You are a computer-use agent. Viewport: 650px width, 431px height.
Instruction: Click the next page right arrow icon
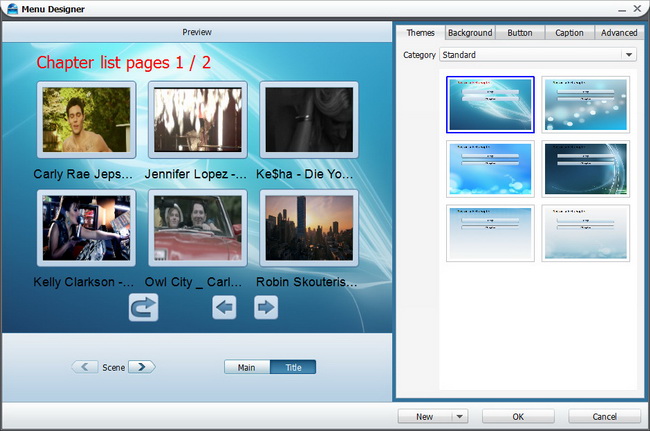(266, 308)
